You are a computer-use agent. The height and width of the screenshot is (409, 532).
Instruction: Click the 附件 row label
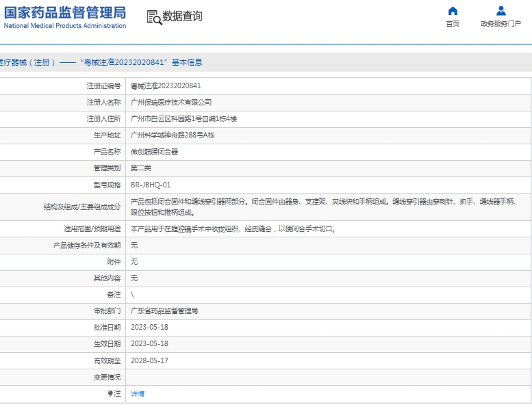(114, 261)
